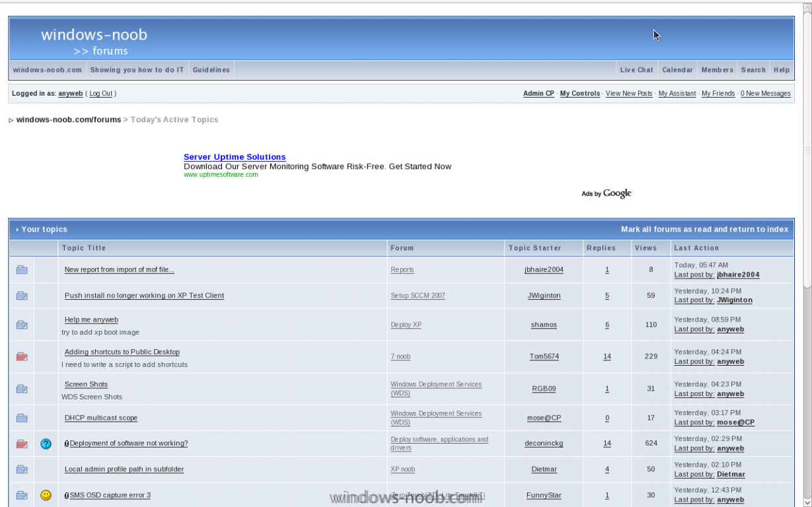Click red hot-topic folder beside Adding shortcuts
The image size is (812, 507).
[22, 356]
